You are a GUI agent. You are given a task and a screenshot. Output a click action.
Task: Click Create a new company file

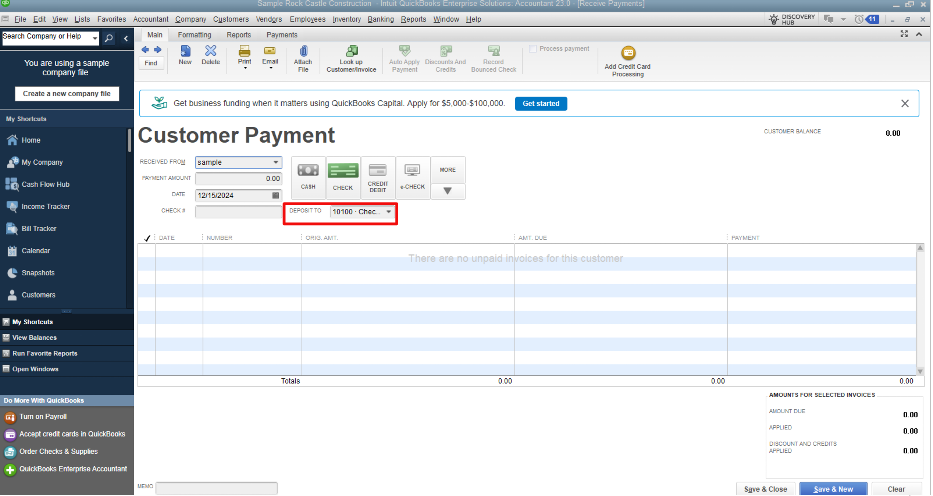(67, 93)
